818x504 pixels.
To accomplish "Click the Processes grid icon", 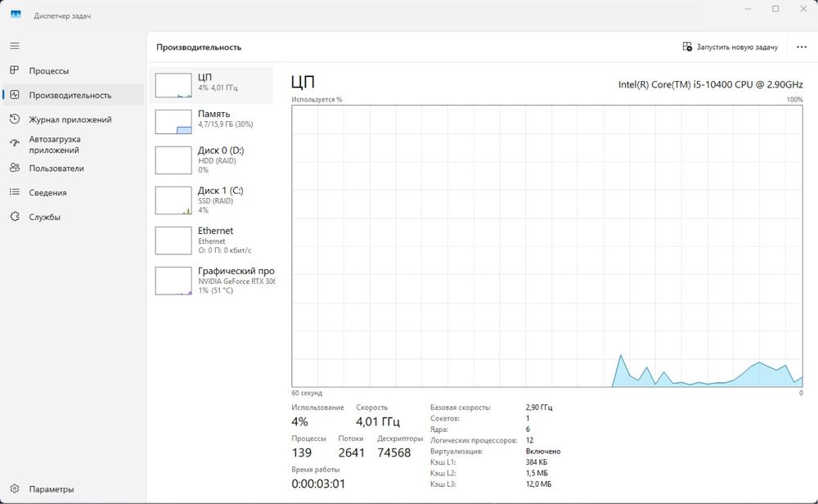I will 15,70.
